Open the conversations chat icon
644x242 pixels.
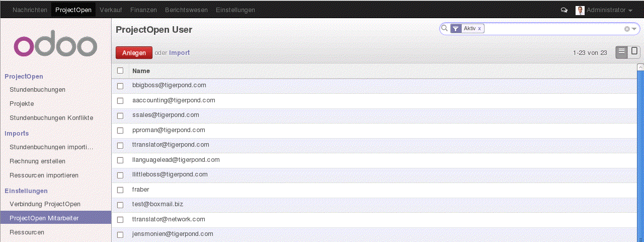(x=564, y=10)
